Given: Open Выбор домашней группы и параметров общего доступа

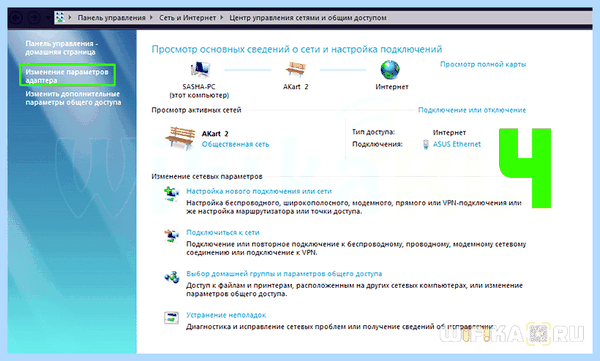Looking at the screenshot, I should pyautogui.click(x=284, y=274).
